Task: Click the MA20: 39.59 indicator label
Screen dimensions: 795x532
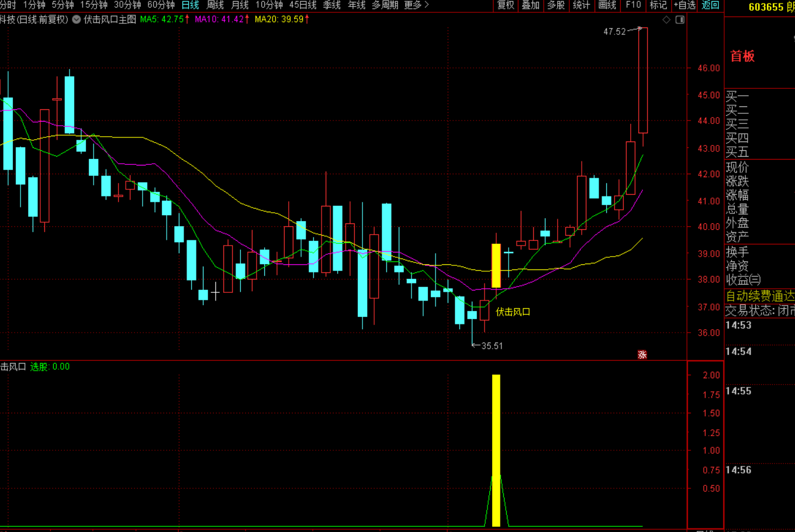Action: tap(282, 19)
